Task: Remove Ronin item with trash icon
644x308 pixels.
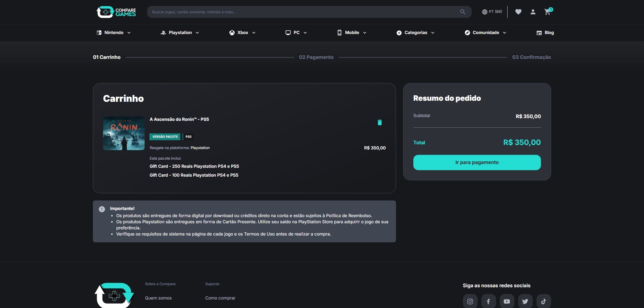Action: point(380,123)
